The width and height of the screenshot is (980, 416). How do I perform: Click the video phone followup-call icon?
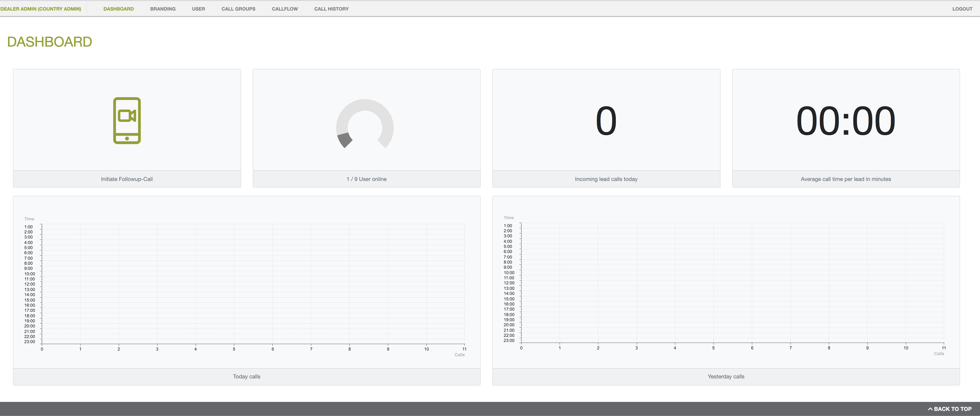click(127, 120)
